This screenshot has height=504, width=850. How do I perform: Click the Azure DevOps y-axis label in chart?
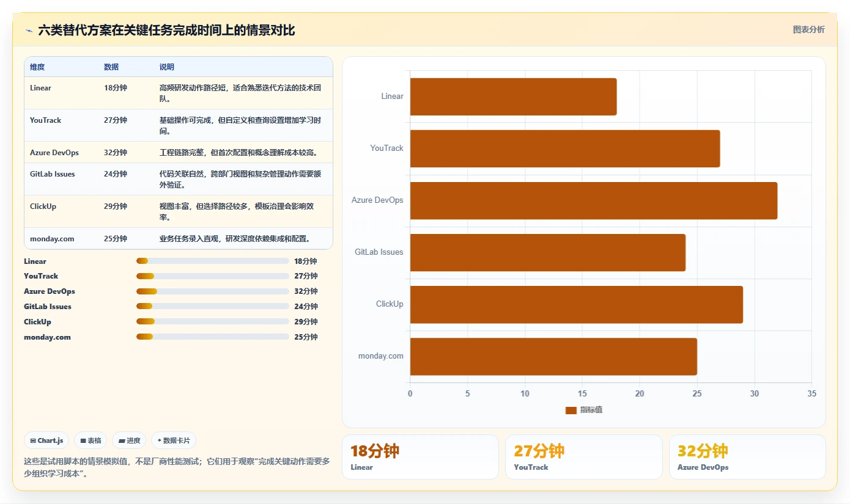tap(377, 200)
